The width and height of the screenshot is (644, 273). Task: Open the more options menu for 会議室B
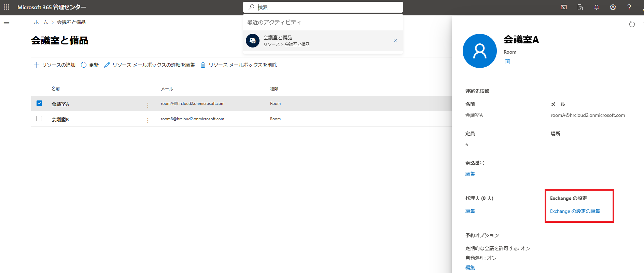click(x=148, y=121)
